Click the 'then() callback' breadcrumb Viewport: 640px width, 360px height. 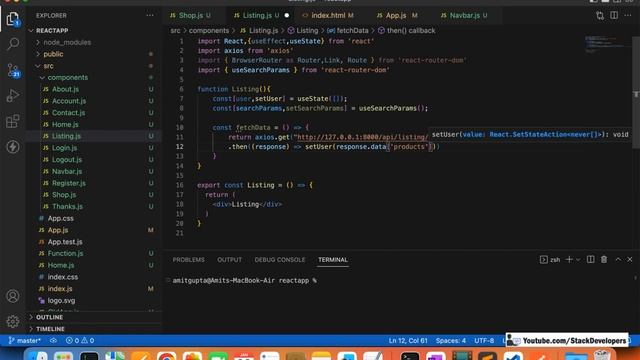point(406,31)
